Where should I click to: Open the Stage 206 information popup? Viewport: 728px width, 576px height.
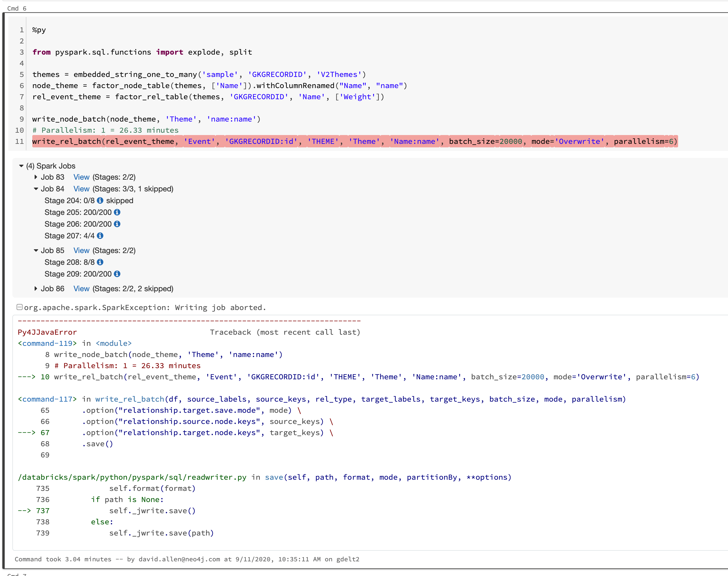pos(117,224)
